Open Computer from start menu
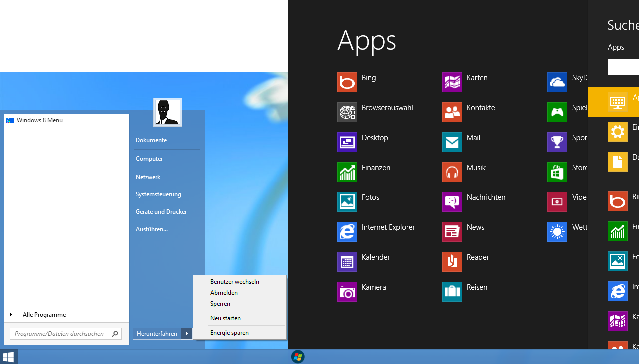Screen dimensions: 639x364 tap(149, 159)
